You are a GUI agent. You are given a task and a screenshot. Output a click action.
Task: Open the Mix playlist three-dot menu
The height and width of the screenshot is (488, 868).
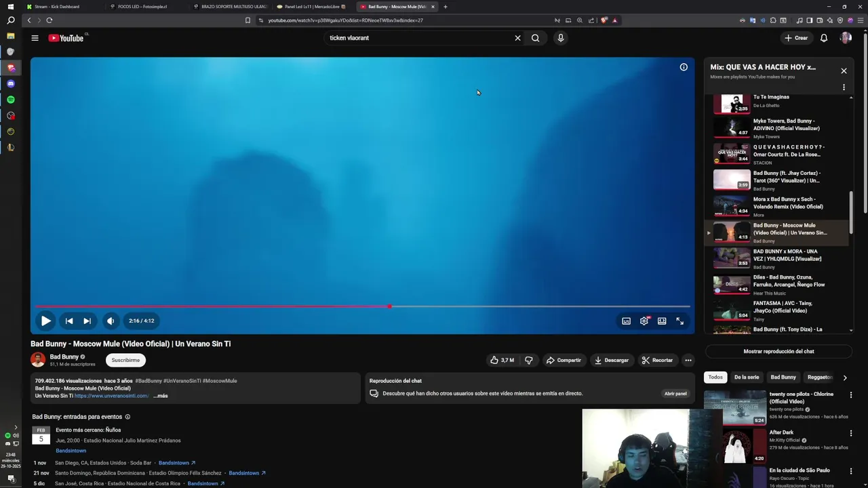pos(844,87)
